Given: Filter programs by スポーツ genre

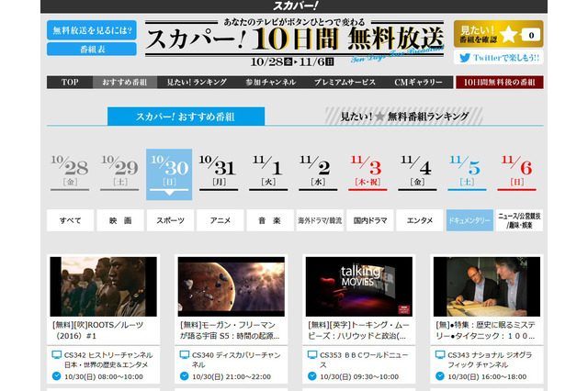Looking at the screenshot, I should [x=170, y=220].
